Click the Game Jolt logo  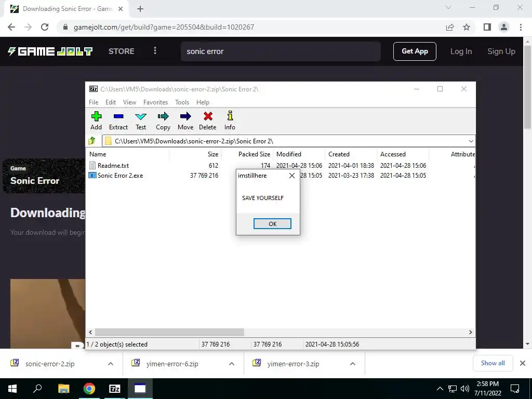coord(50,51)
